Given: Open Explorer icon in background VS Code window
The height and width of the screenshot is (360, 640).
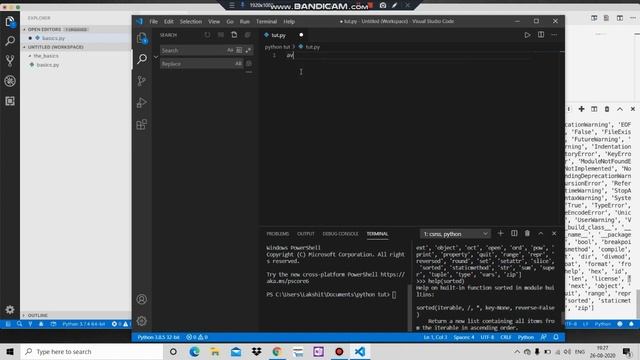Looking at the screenshot, I should [10, 22].
